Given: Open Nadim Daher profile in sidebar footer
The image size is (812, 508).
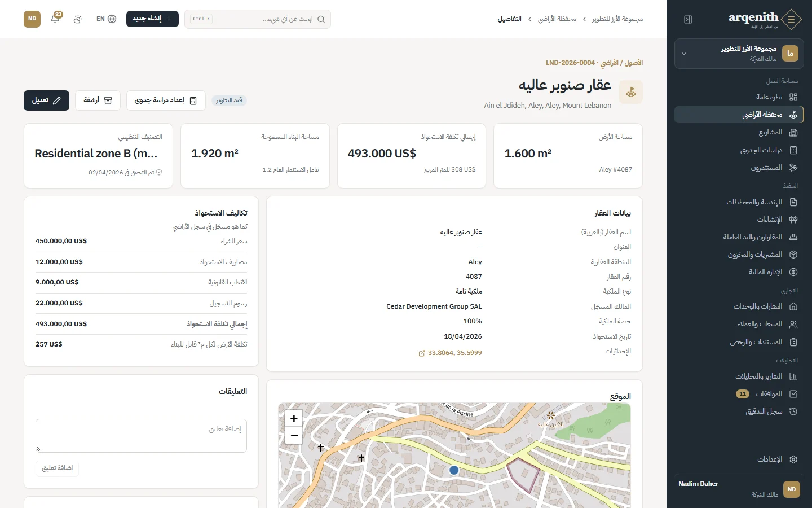Looking at the screenshot, I should [739, 489].
